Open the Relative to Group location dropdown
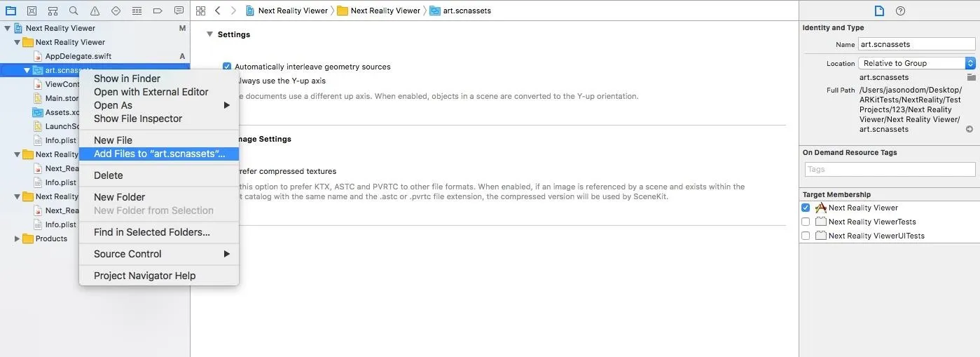 (917, 63)
